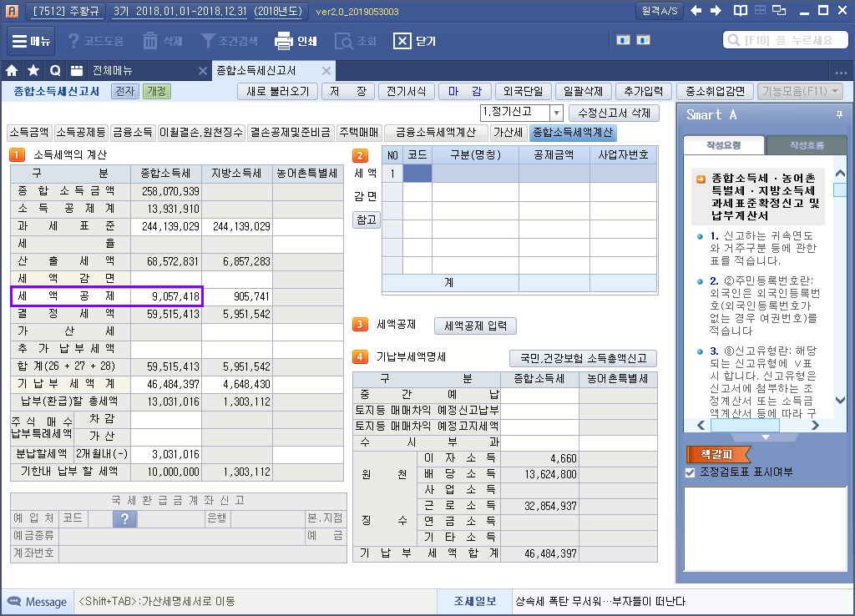Expand the 기능모음(F11) dropdown
855x616 pixels.
pyautogui.click(x=800, y=91)
